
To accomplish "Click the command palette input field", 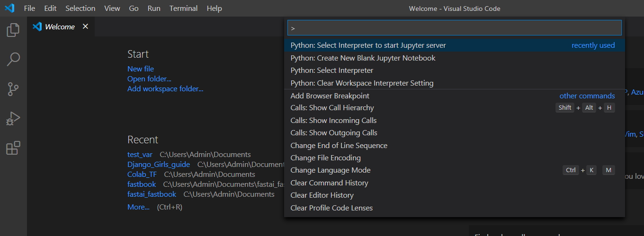I will [454, 28].
